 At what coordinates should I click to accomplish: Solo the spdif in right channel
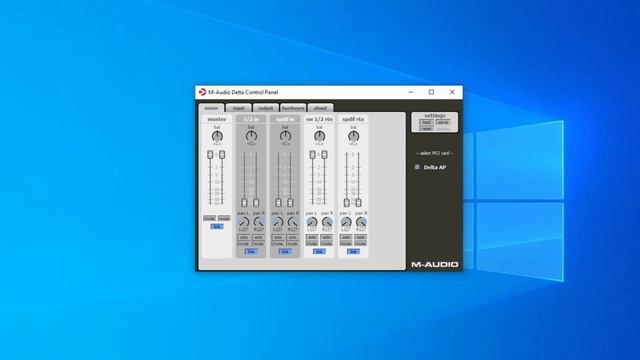pyautogui.click(x=293, y=237)
